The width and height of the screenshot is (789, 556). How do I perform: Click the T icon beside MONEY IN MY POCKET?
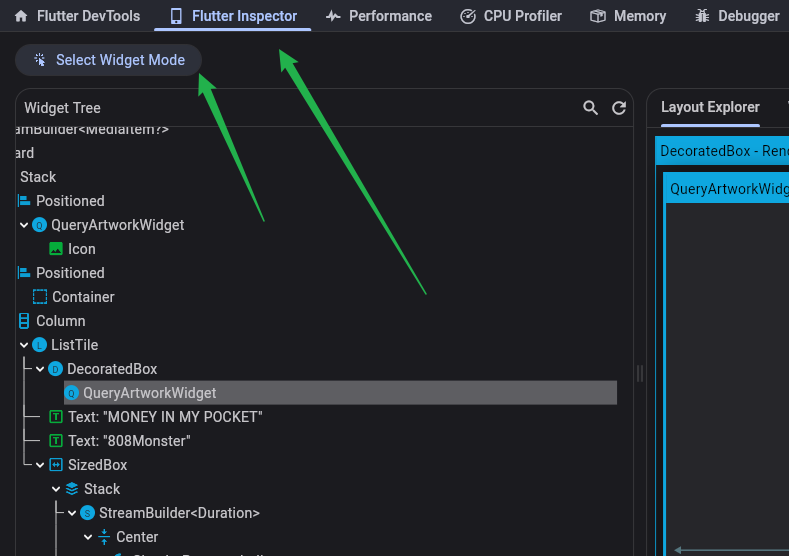[56, 417]
